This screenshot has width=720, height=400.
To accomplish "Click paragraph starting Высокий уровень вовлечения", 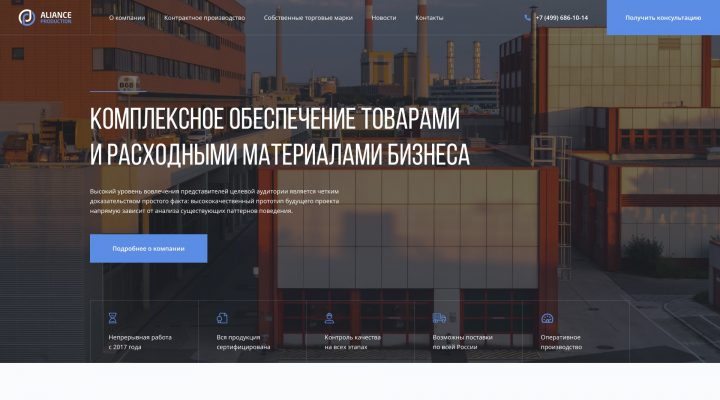I will click(x=214, y=201).
